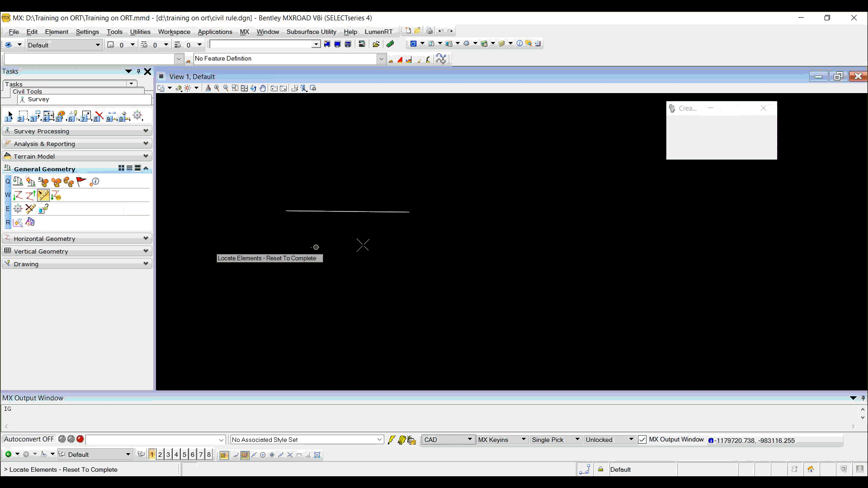The image size is (868, 488).
Task: Toggle the MX Output Window checkbox
Action: (x=642, y=440)
